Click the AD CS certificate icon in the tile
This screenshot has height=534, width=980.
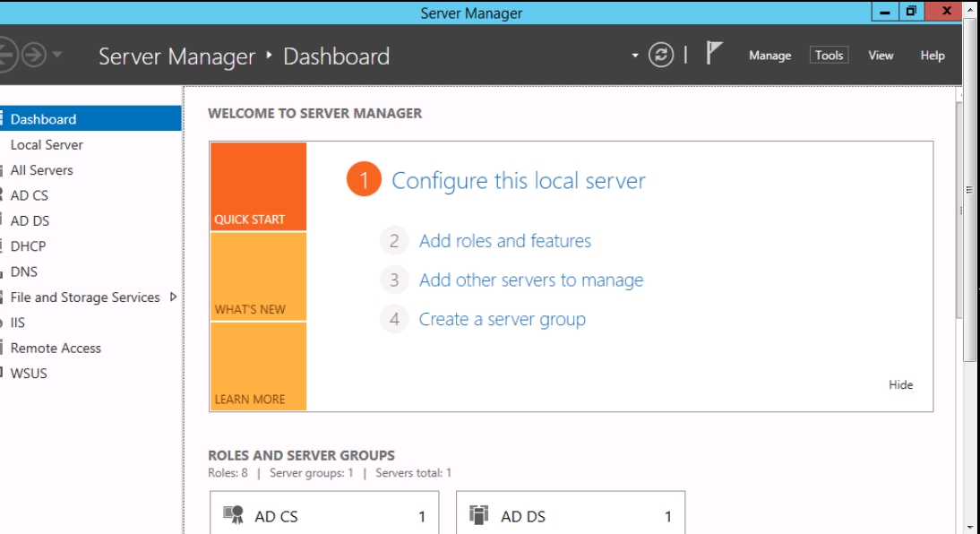coord(234,514)
